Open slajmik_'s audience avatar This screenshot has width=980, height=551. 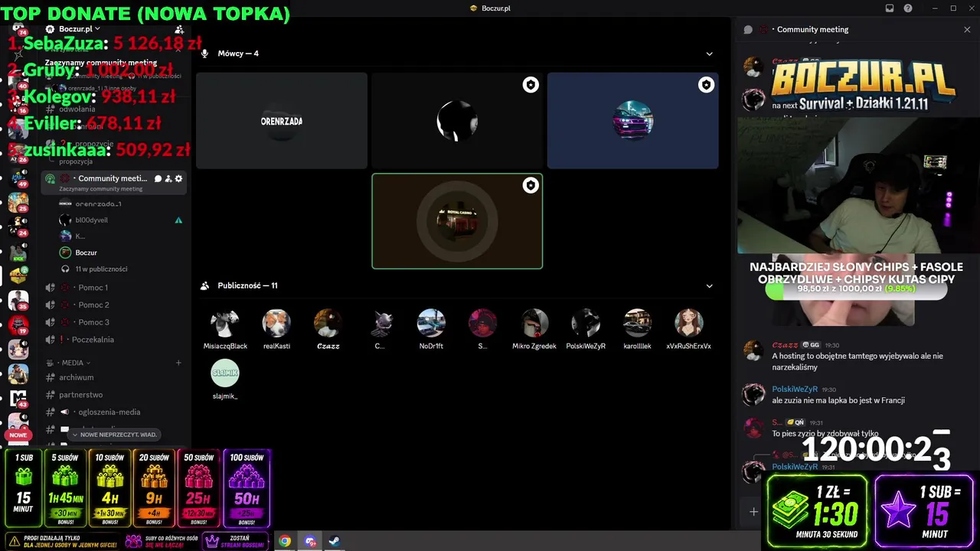(225, 373)
